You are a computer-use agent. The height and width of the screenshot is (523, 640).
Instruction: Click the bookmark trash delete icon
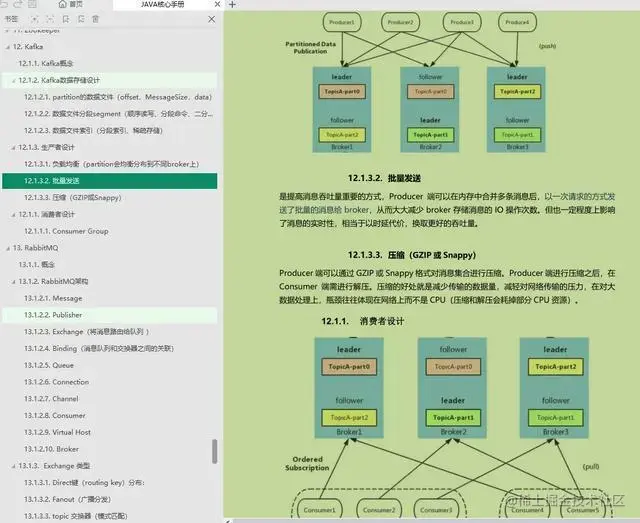tap(95, 19)
